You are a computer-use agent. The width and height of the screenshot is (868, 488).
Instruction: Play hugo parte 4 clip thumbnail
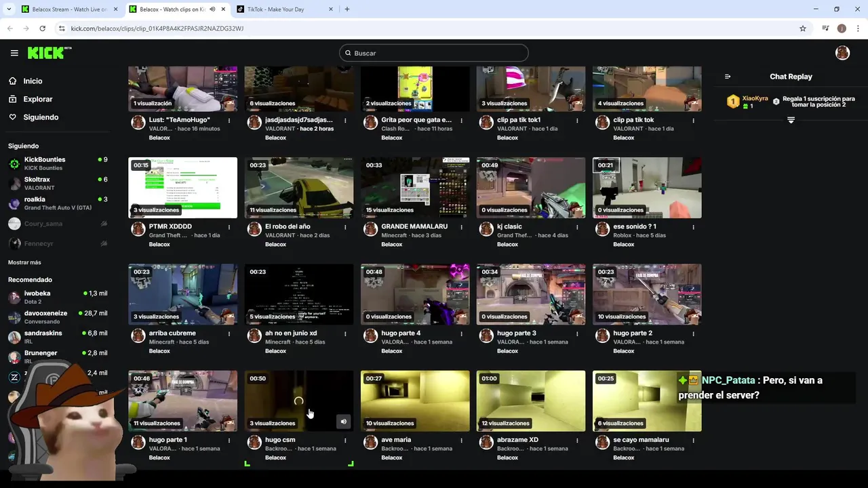coord(415,294)
